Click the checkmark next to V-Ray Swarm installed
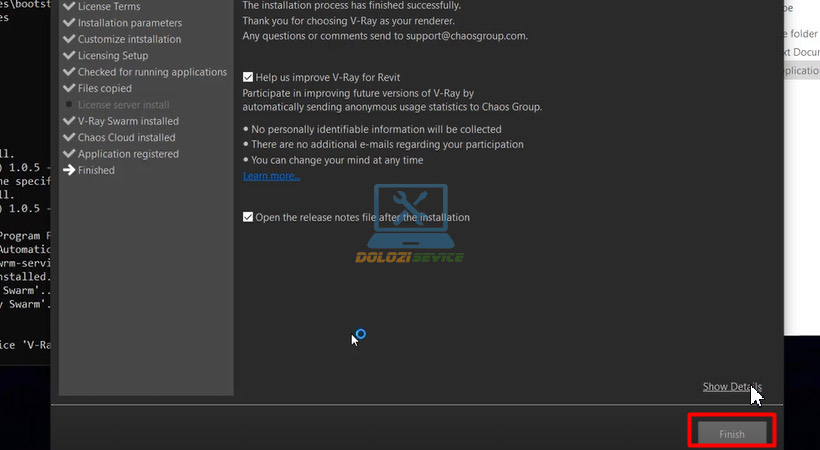 point(69,121)
